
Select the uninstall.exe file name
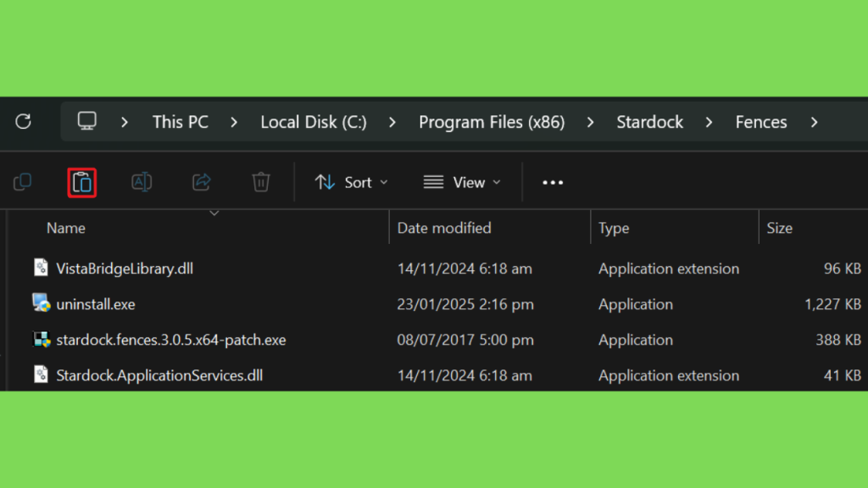pos(96,304)
